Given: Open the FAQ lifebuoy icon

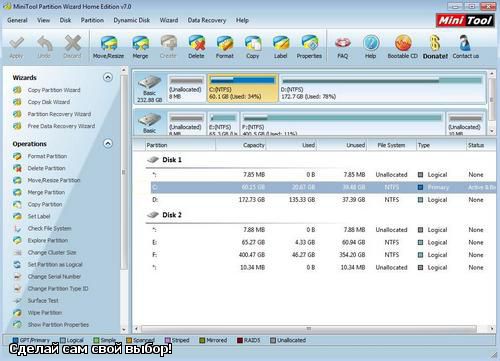Looking at the screenshot, I should click(343, 43).
